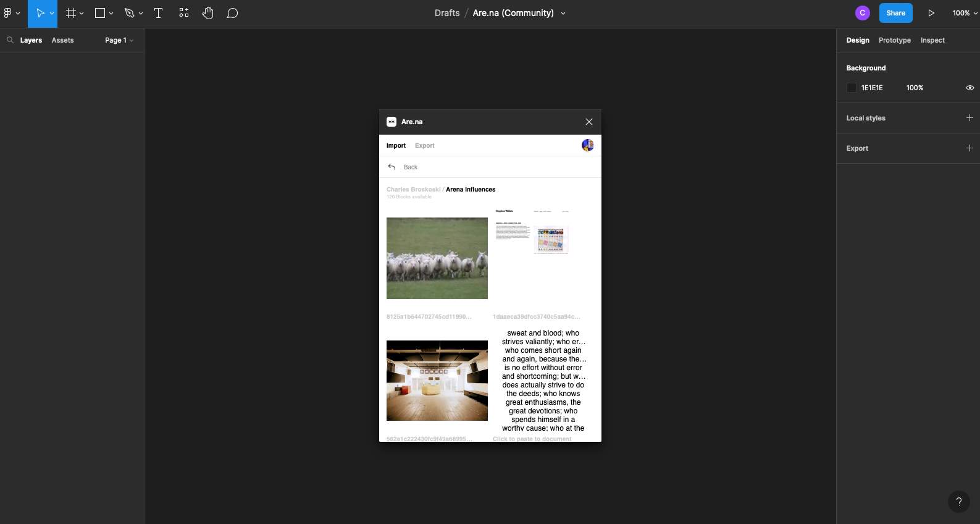Open the Resources tool
The width and height of the screenshot is (980, 524).
(183, 13)
